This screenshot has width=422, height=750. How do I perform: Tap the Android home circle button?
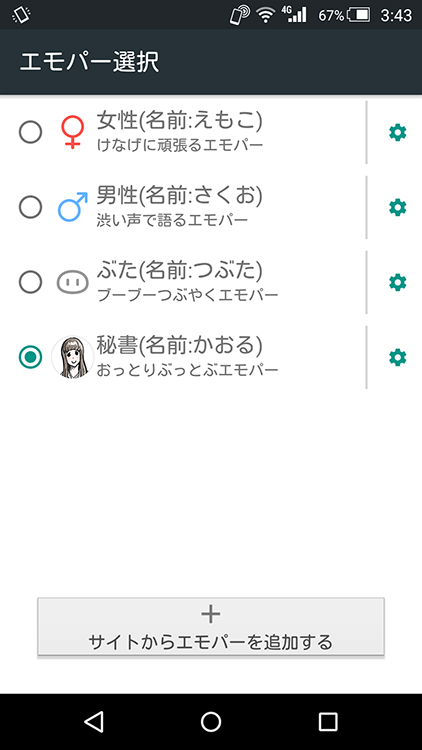(211, 721)
